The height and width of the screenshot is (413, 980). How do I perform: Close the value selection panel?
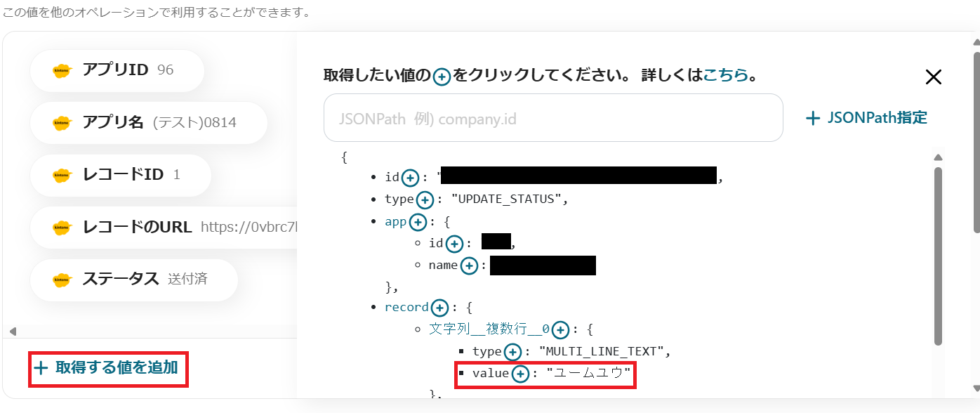click(933, 77)
